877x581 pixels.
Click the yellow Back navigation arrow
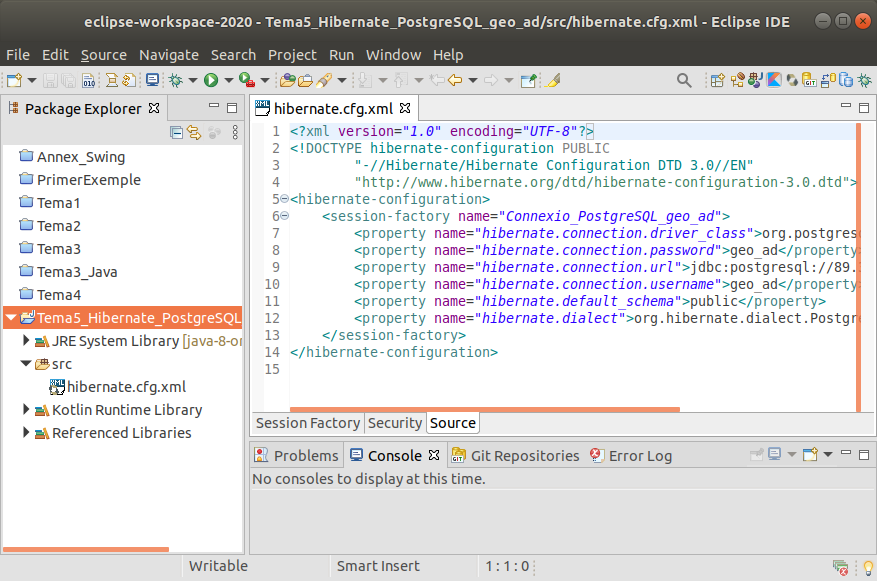[455, 81]
